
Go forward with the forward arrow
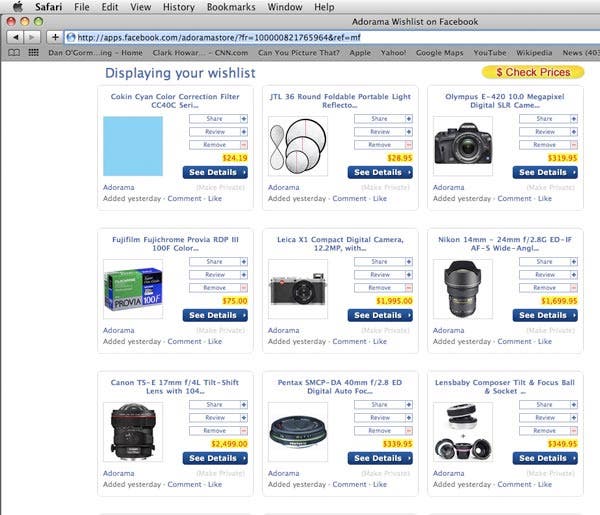32,37
